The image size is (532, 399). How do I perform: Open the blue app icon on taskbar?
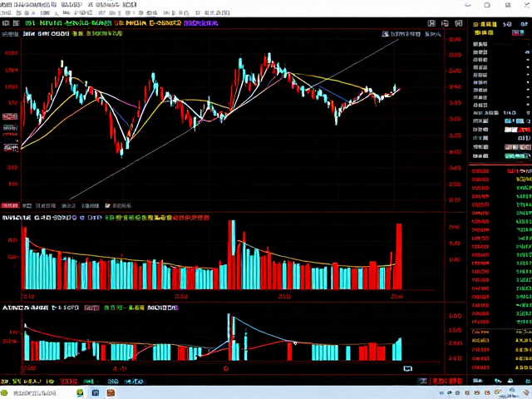click(x=96, y=393)
